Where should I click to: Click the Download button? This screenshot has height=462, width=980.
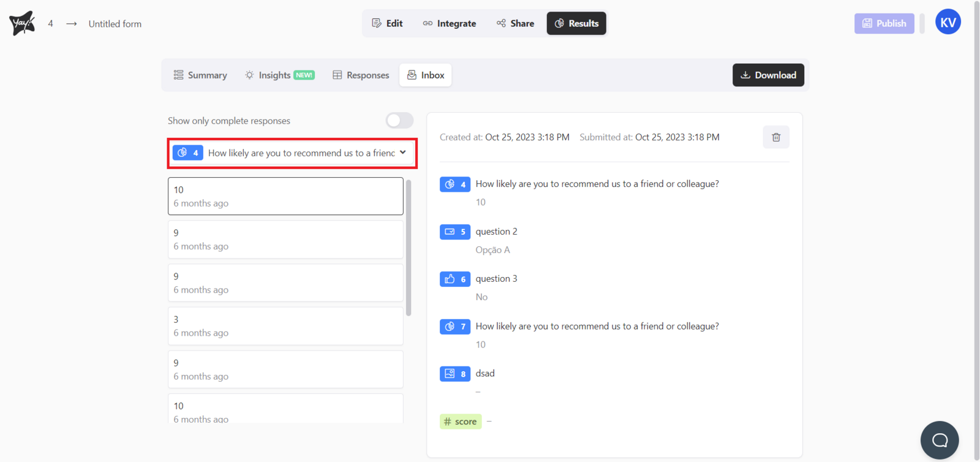[768, 75]
